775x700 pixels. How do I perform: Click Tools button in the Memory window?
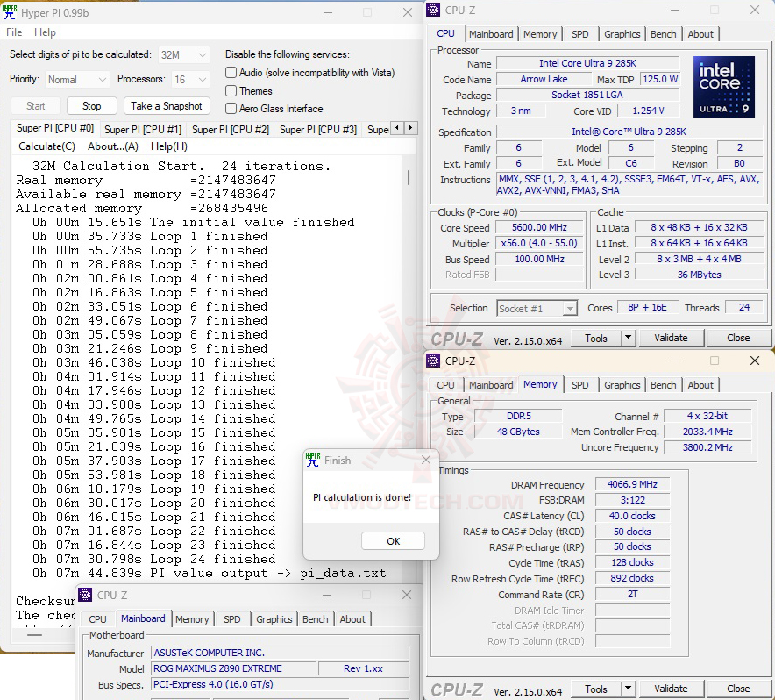pyautogui.click(x=595, y=689)
